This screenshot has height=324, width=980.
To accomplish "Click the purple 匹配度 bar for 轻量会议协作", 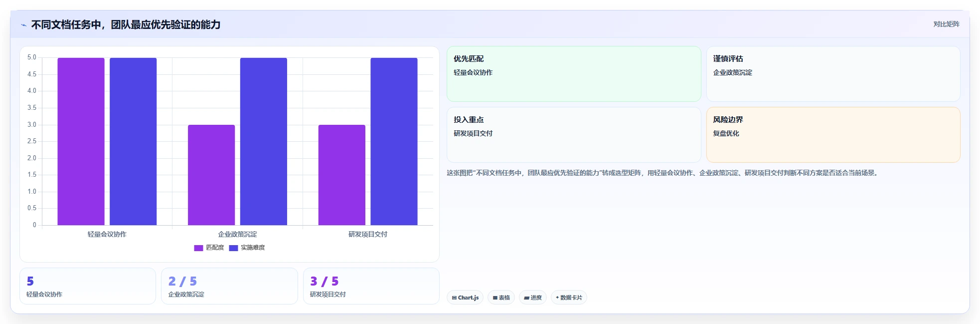I will 81,141.
